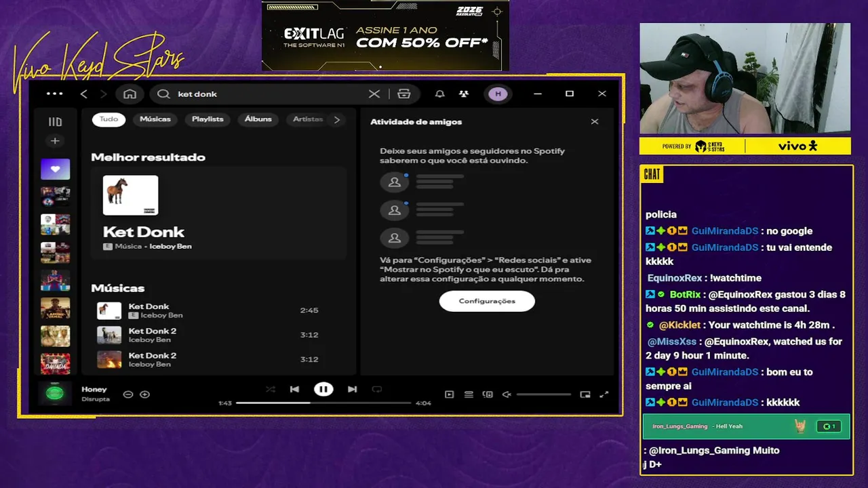Toggle shuffle in the player
868x488 pixels.
click(271, 389)
